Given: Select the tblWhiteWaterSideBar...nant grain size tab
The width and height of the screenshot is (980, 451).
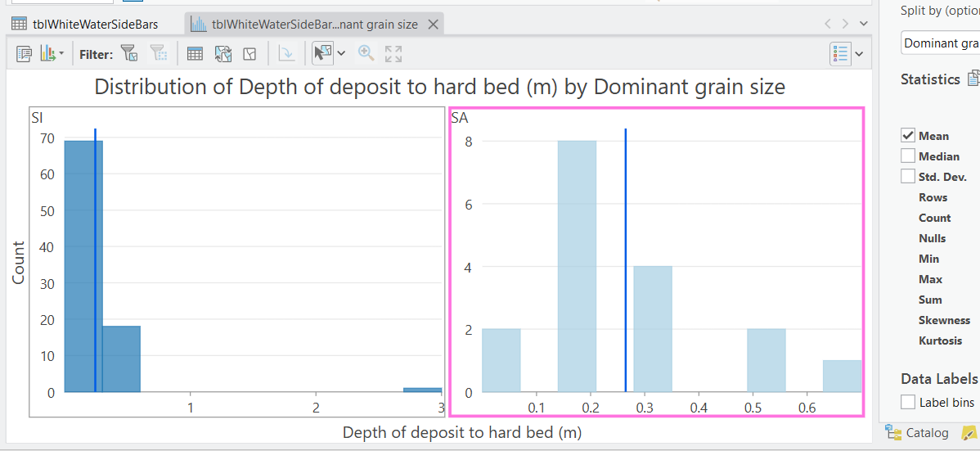Looking at the screenshot, I should [x=314, y=25].
